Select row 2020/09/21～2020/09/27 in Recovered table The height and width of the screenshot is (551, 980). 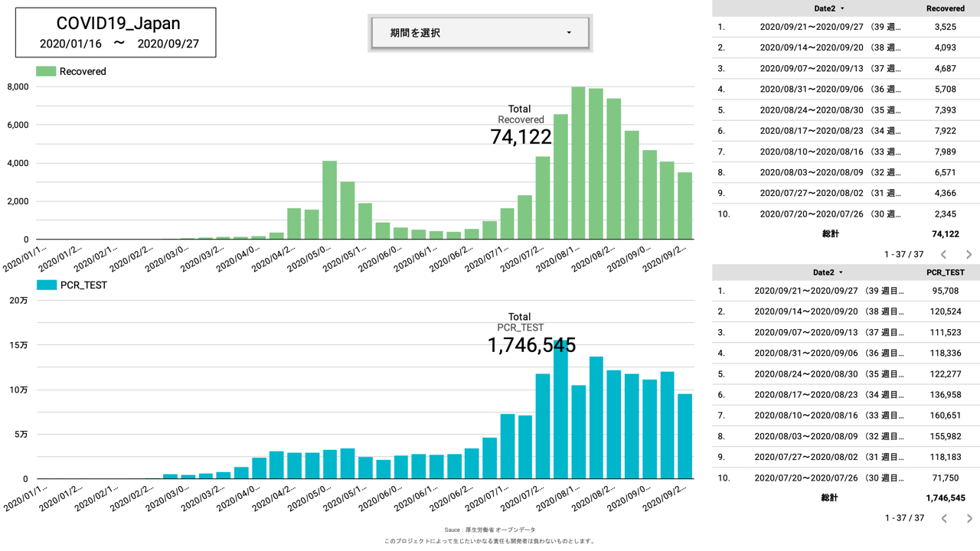830,27
